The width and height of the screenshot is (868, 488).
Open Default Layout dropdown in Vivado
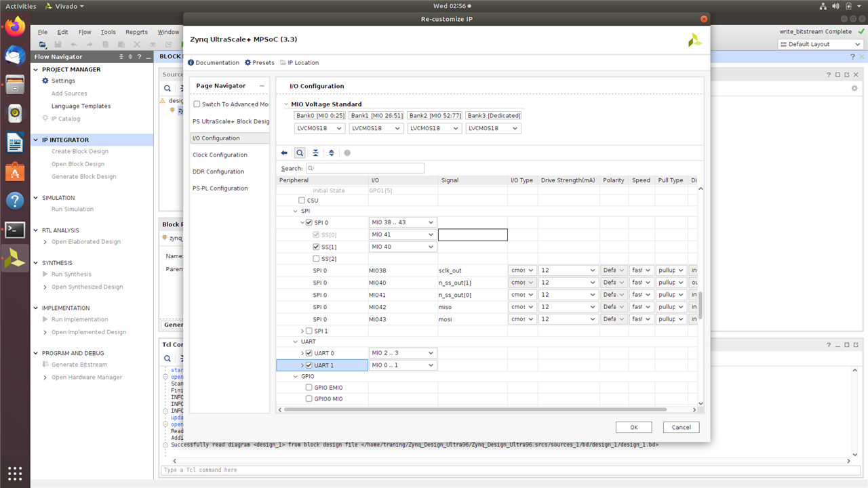click(821, 44)
